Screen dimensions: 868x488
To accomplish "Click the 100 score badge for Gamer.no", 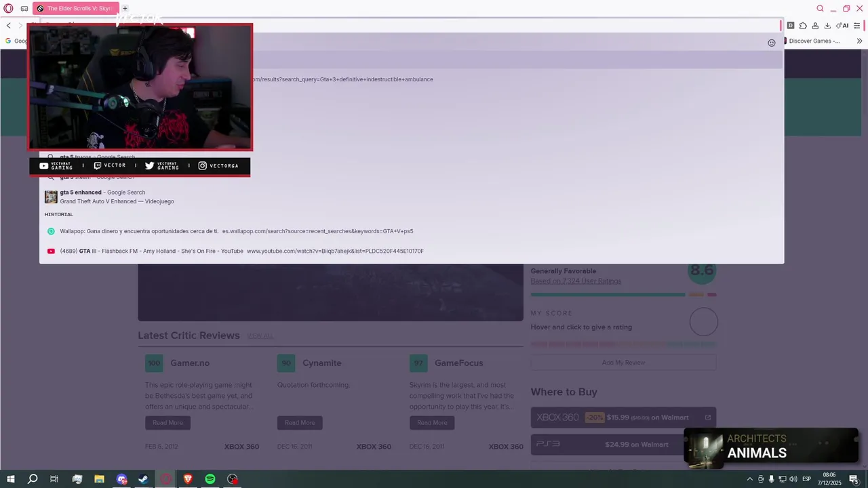I will point(154,363).
